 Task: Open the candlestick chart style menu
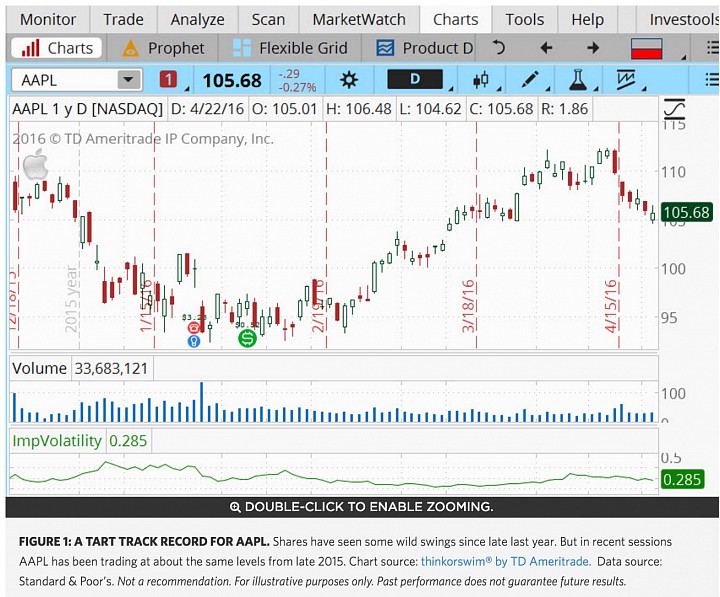click(x=481, y=80)
